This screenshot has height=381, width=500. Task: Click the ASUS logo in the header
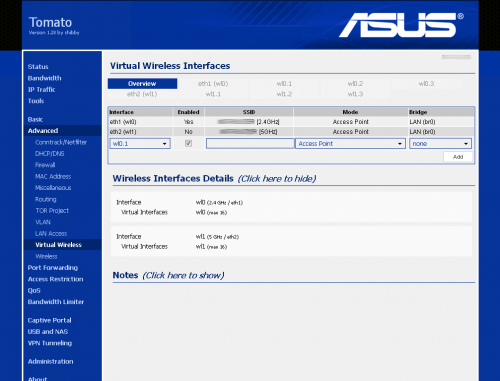[401, 25]
